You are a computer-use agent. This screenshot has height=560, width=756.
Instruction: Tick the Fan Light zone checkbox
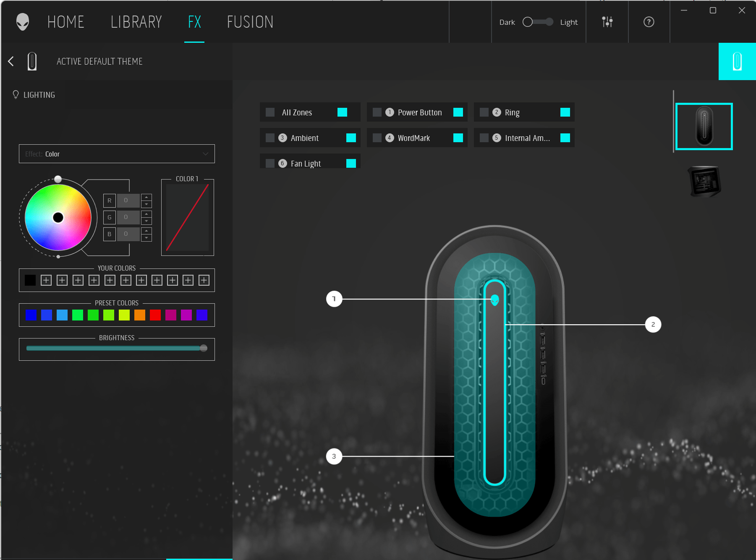270,164
